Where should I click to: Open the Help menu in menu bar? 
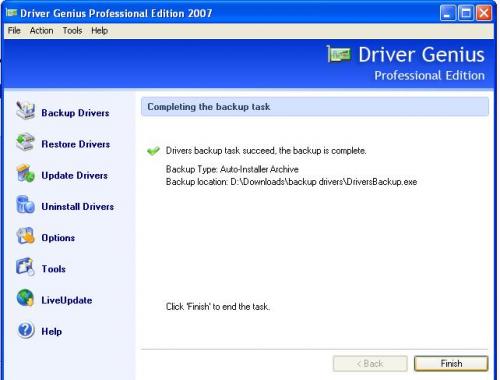(x=99, y=31)
